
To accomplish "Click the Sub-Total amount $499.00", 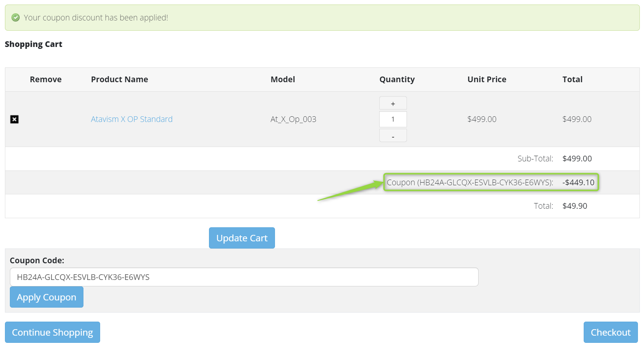I will [x=577, y=159].
